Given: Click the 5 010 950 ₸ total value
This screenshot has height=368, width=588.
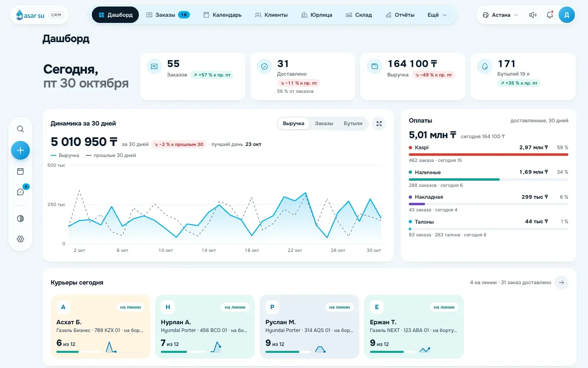Looking at the screenshot, I should (x=84, y=142).
